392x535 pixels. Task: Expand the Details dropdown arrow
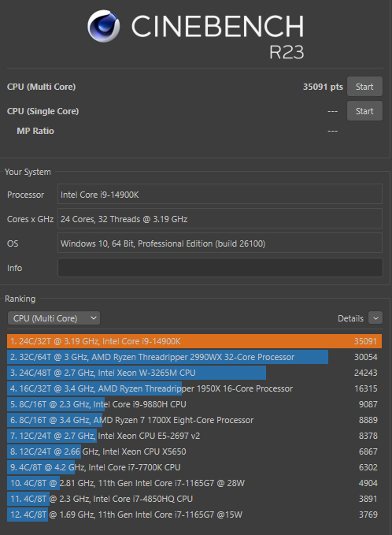pos(375,318)
